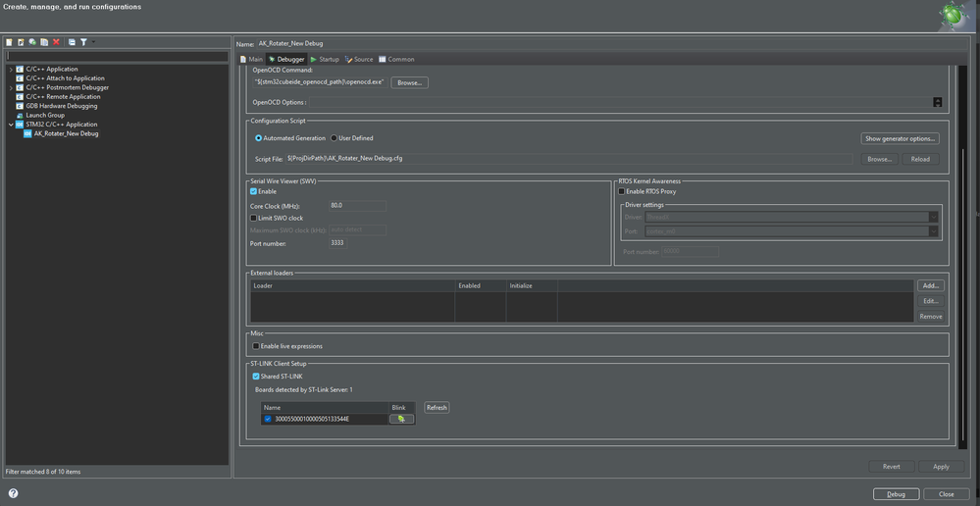Create a new launch configuration
The width and height of the screenshot is (980, 506).
[x=10, y=42]
